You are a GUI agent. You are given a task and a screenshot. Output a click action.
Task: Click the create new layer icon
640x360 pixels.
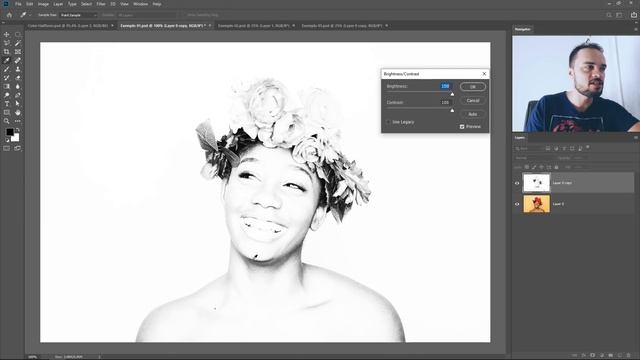coord(620,356)
